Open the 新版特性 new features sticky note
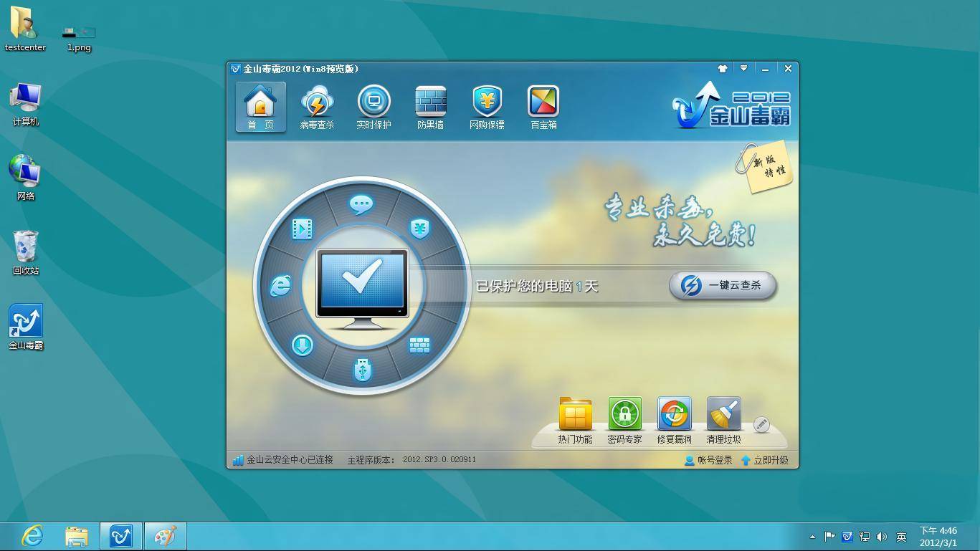Image resolution: width=980 pixels, height=551 pixels. coord(764,166)
